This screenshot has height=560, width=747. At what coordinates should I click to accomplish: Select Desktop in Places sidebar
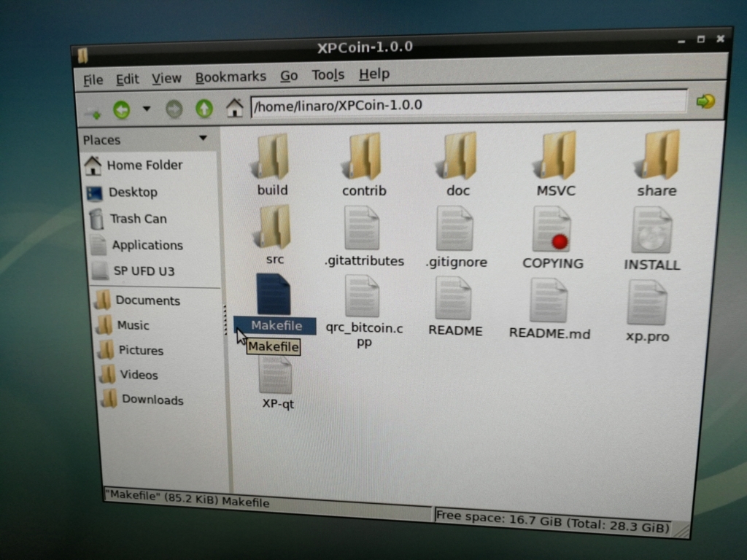pyautogui.click(x=122, y=192)
